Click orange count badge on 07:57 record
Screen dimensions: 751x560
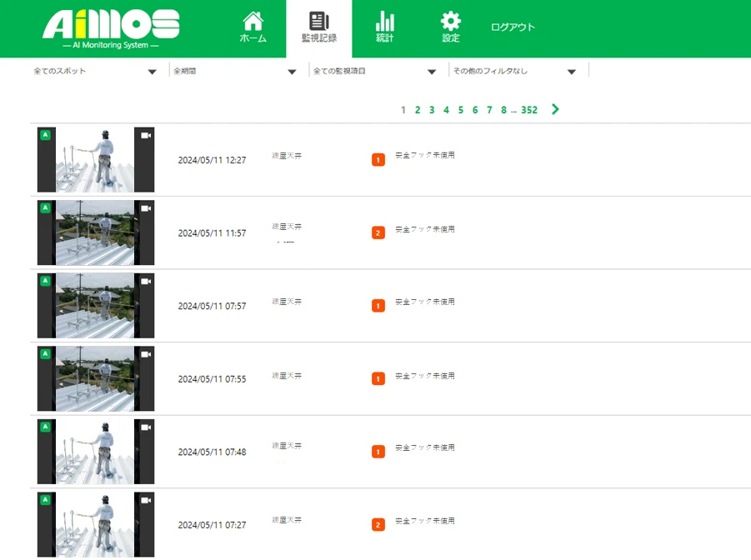click(x=378, y=306)
